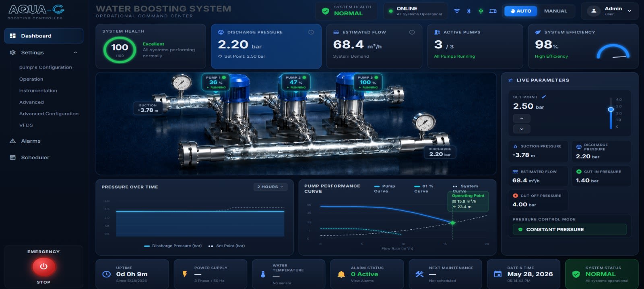Image resolution: width=644 pixels, height=289 pixels.
Task: Click the View Alarms link
Action: pyautogui.click(x=362, y=281)
